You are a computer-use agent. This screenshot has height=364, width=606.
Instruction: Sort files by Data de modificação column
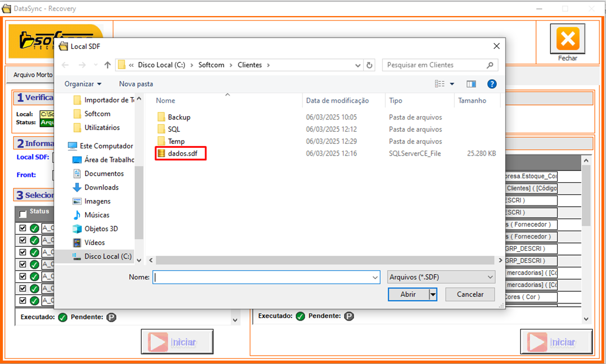tap(337, 101)
